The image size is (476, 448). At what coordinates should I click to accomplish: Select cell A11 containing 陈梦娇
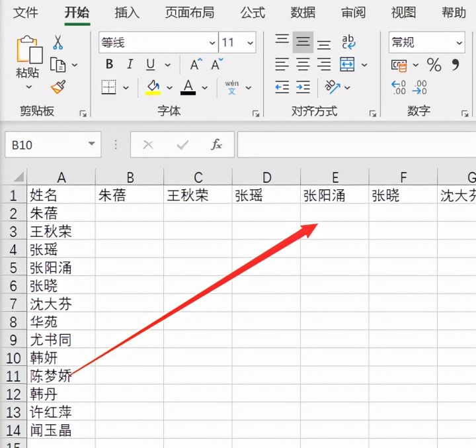tap(61, 377)
